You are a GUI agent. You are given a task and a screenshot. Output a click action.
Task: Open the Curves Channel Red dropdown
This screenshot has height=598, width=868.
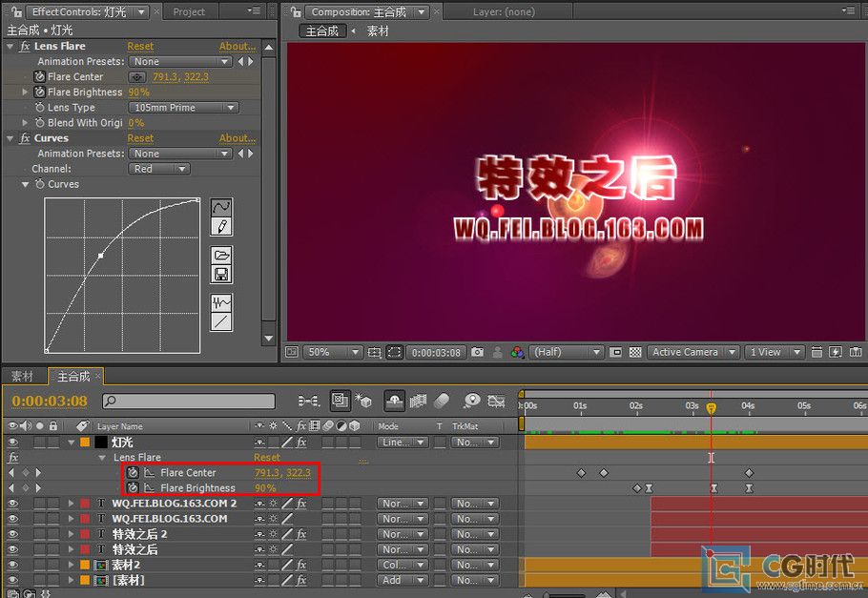click(x=159, y=169)
